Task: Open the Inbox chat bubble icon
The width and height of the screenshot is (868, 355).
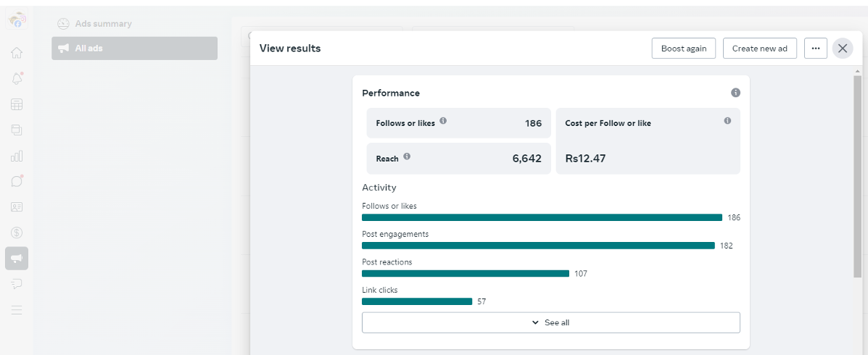Action: click(17, 181)
